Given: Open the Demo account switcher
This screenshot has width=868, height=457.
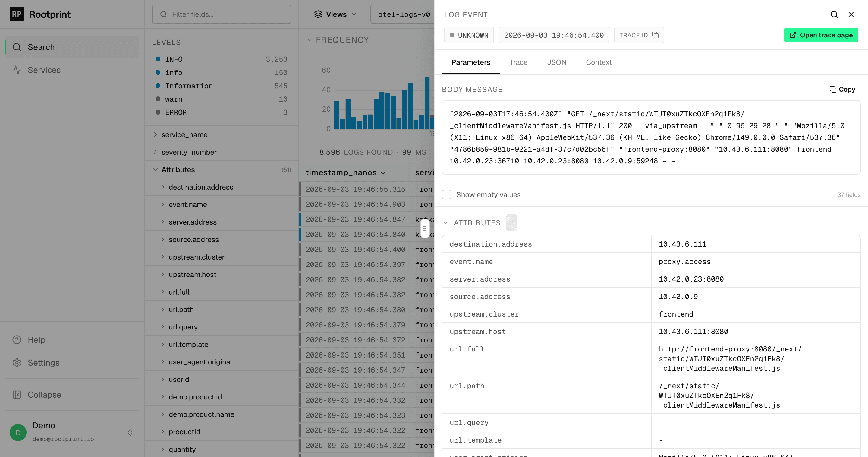Looking at the screenshot, I should 72,432.
